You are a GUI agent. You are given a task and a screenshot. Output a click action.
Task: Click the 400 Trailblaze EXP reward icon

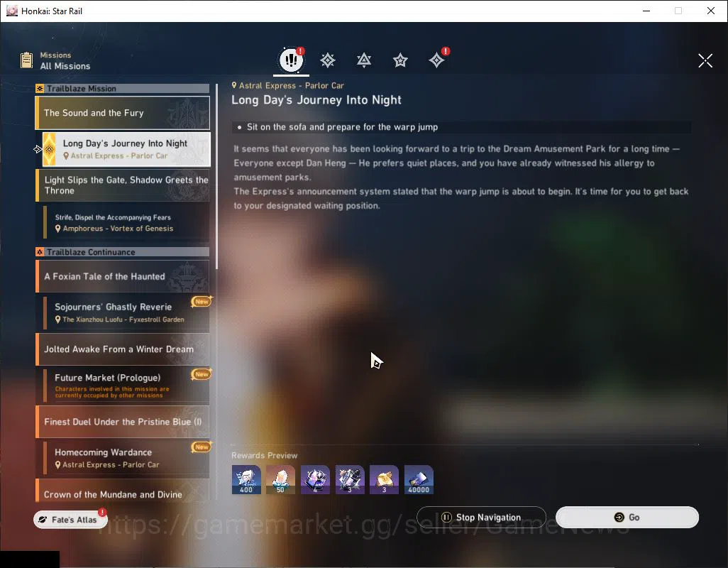click(246, 480)
